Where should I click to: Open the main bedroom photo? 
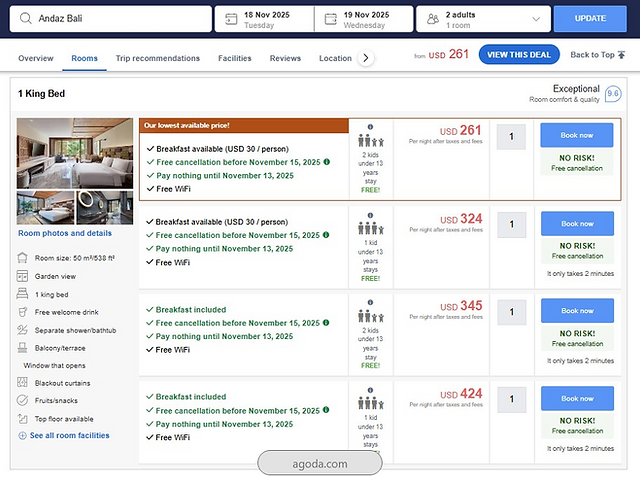coord(75,153)
